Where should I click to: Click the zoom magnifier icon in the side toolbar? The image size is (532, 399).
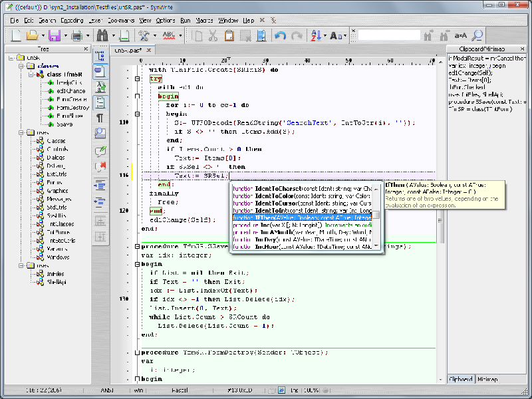(x=100, y=134)
